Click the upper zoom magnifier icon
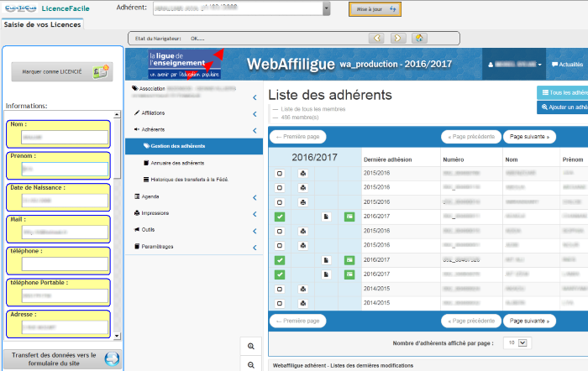Image resolution: width=588 pixels, height=371 pixels. click(250, 346)
